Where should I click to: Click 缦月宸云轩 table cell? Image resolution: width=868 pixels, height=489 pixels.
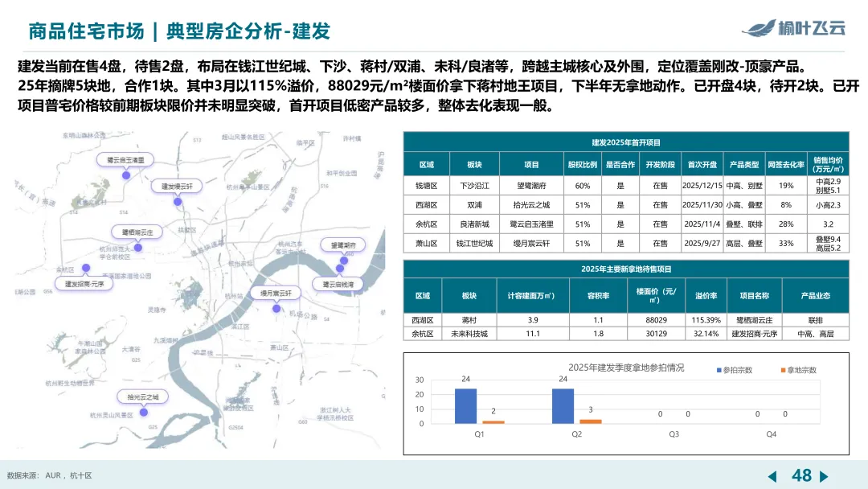[x=531, y=243]
